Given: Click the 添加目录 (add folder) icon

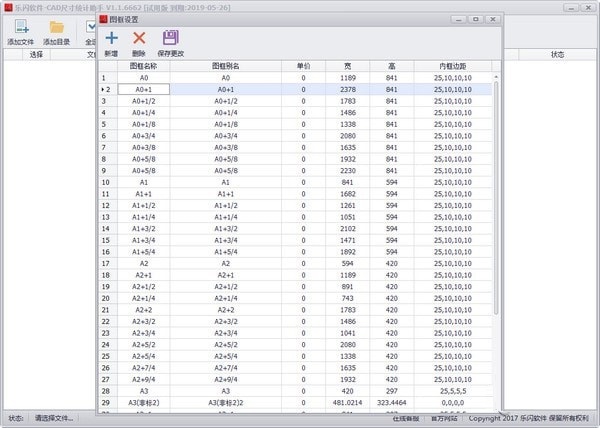Looking at the screenshot, I should [x=57, y=29].
